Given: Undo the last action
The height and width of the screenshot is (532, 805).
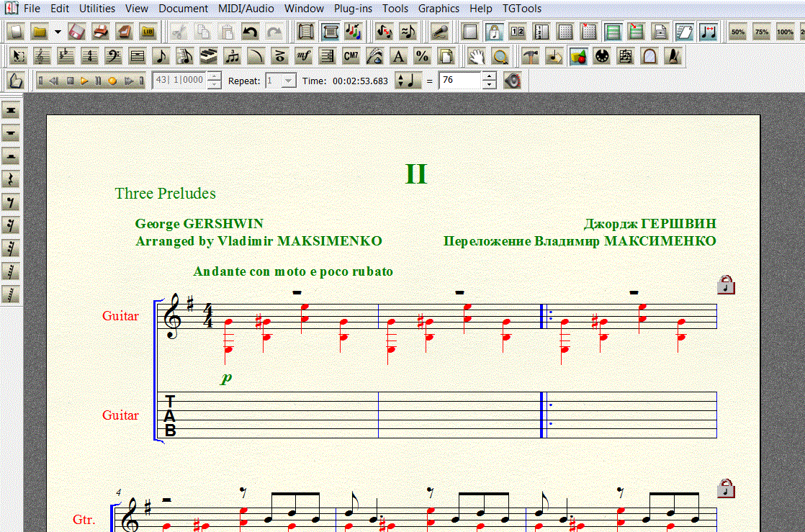Looking at the screenshot, I should tap(250, 32).
